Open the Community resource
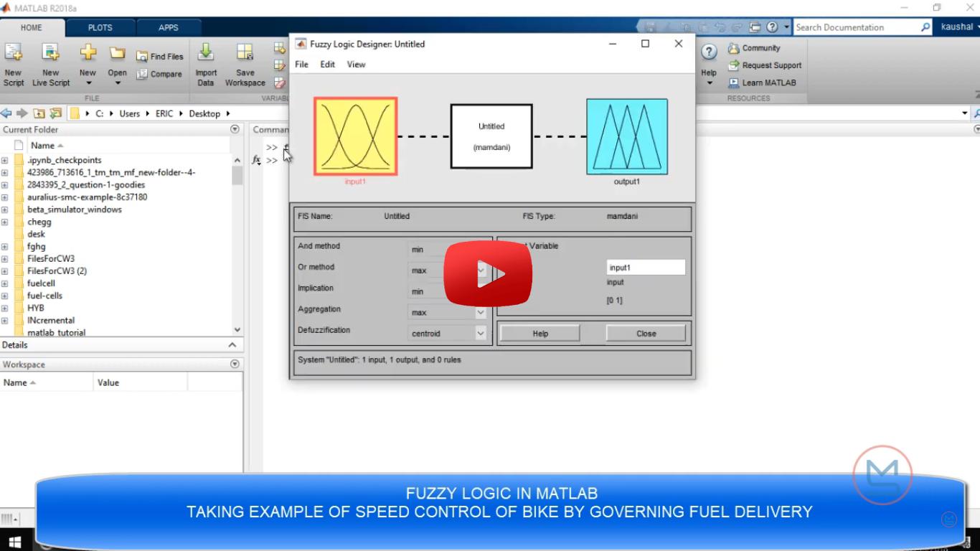 point(754,48)
